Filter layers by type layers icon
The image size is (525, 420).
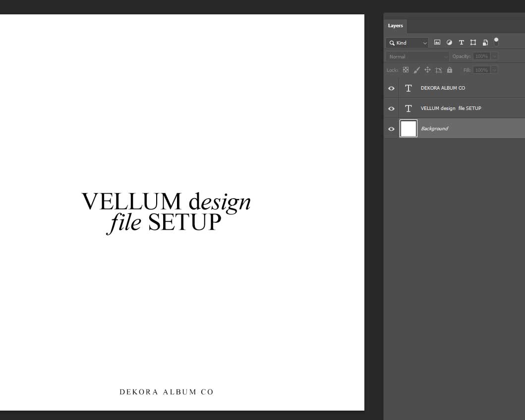click(461, 43)
